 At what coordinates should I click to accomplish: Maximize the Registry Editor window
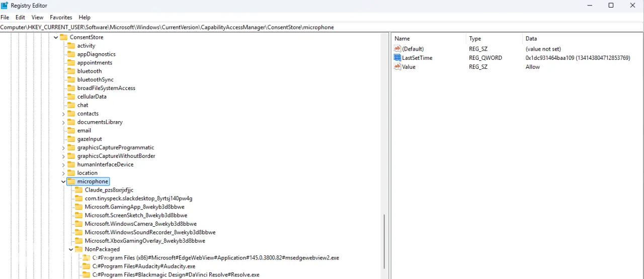coord(611,6)
